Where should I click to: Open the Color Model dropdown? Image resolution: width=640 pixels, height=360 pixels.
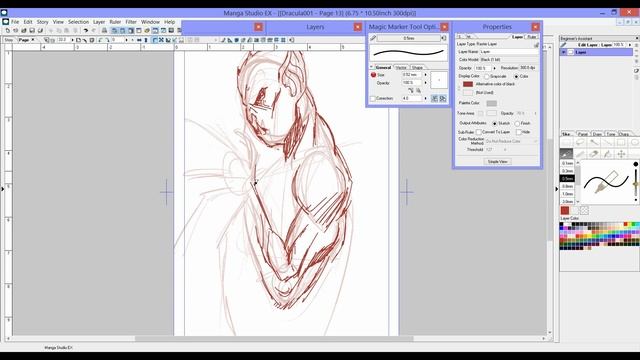509,60
